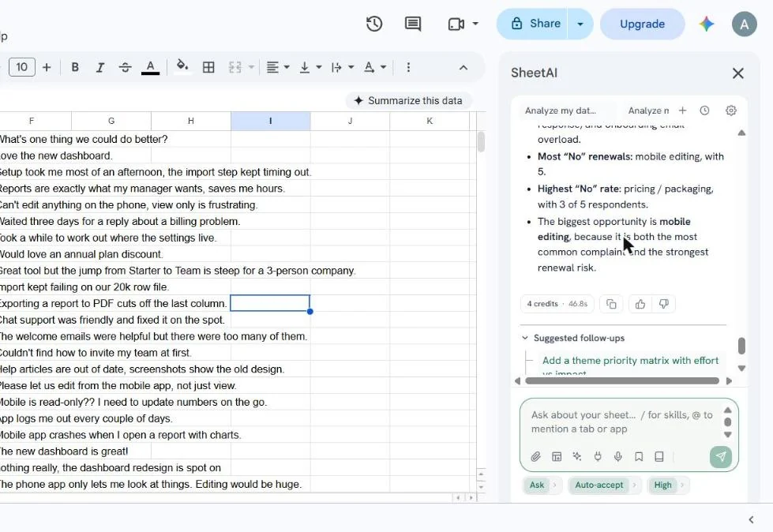Open SheetAI settings gear

coord(731,111)
